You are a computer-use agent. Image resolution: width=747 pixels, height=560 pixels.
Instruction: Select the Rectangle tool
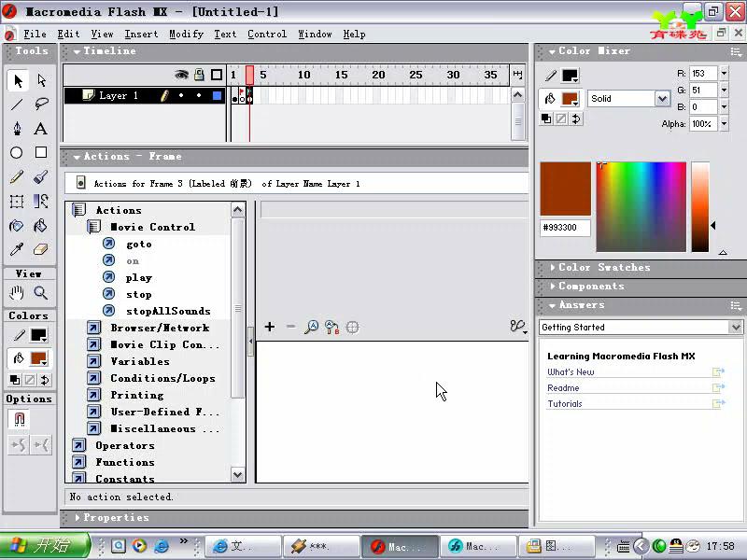[41, 152]
